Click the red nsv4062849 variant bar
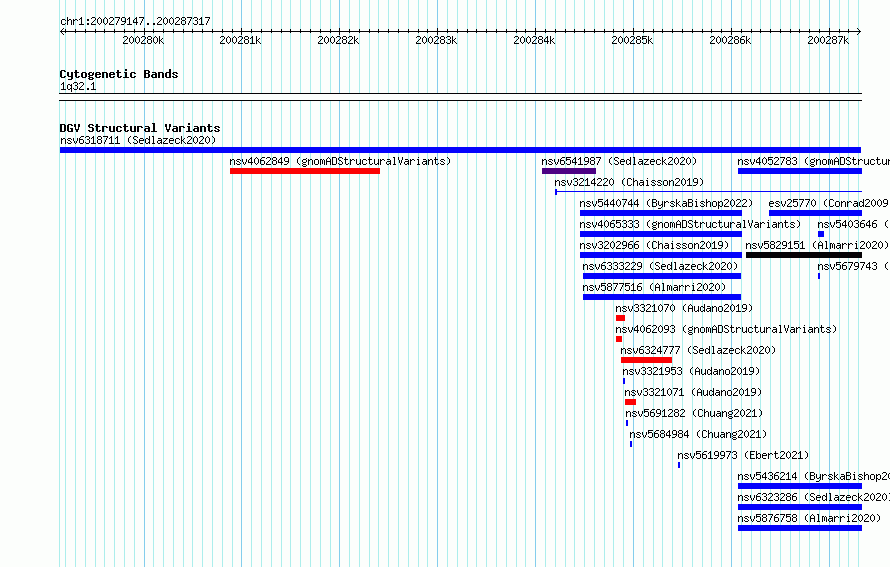 305,171
